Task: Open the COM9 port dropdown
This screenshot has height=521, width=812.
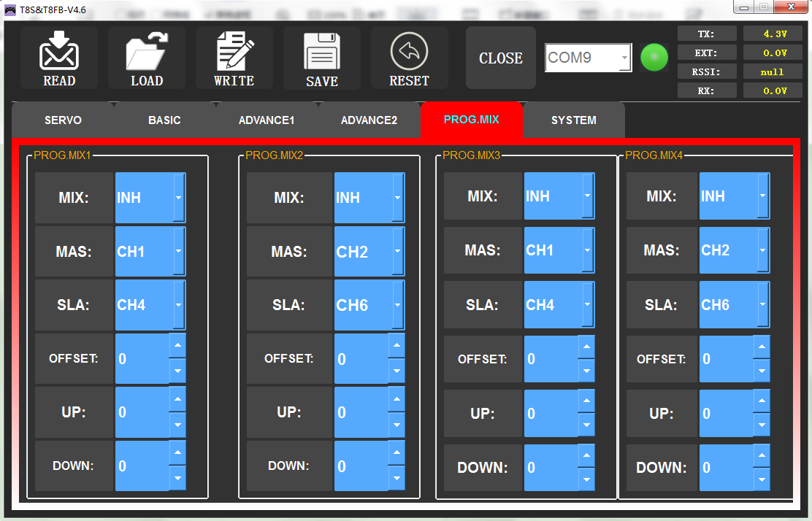Action: point(624,58)
